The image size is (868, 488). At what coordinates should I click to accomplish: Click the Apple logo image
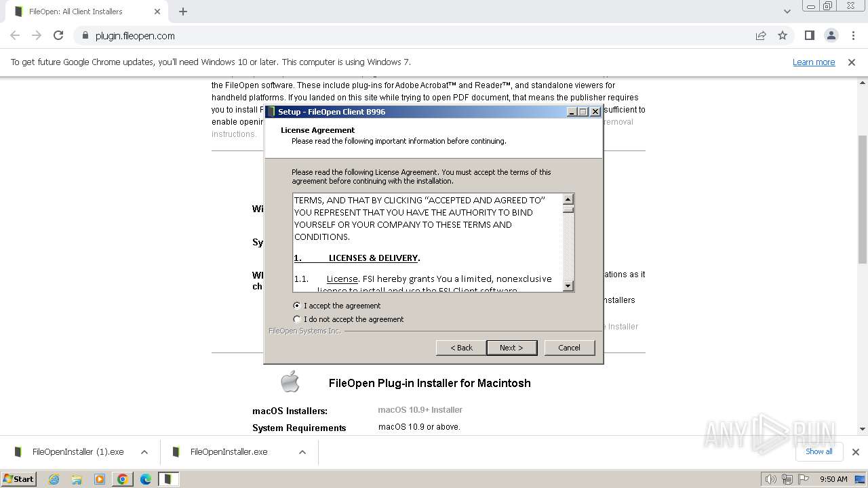[290, 382]
